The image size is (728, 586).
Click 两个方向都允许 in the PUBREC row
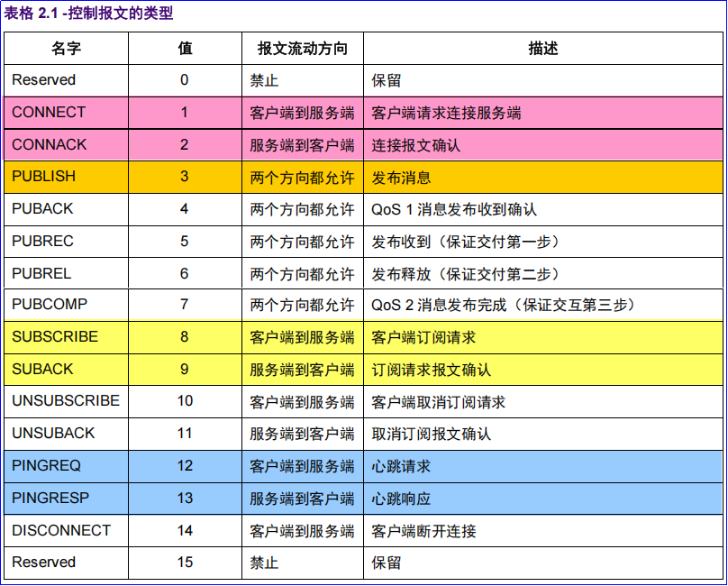point(302,243)
